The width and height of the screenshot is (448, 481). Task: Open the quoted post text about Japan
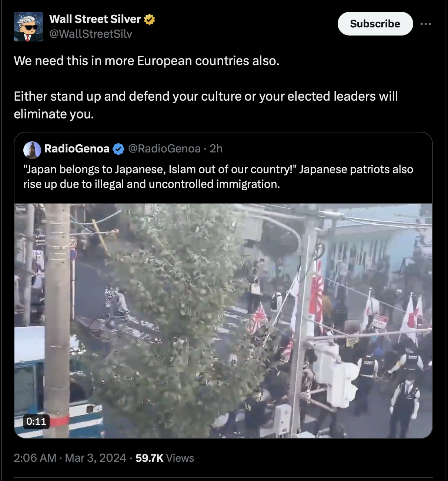[218, 176]
